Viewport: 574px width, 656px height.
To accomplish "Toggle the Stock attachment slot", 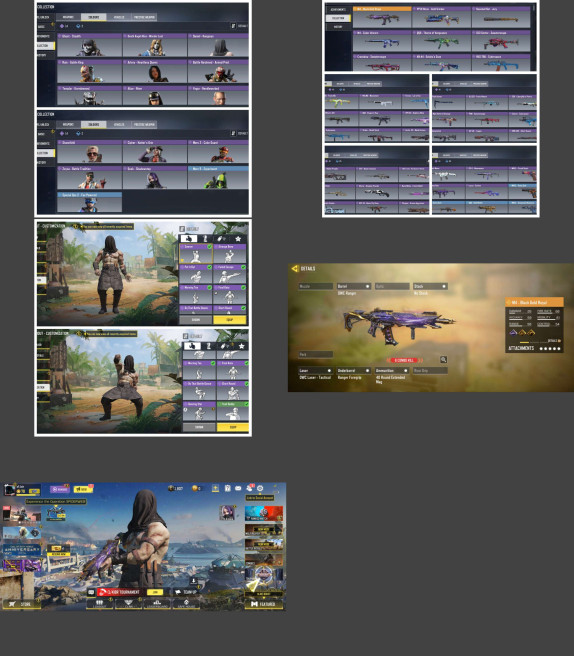I will [x=430, y=286].
